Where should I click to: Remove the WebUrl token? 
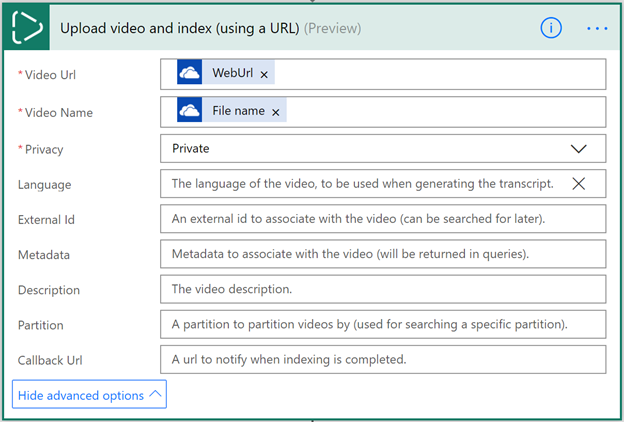[x=264, y=75]
